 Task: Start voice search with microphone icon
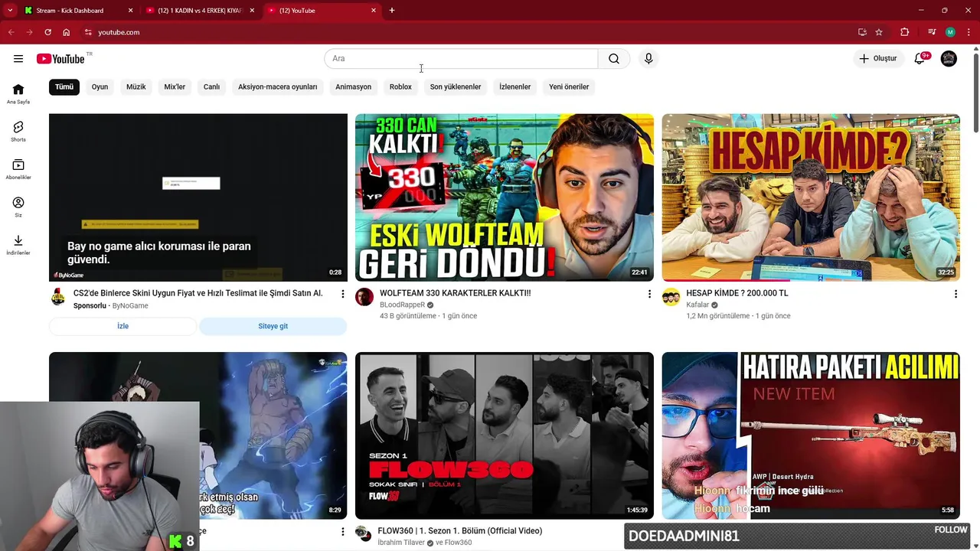648,59
